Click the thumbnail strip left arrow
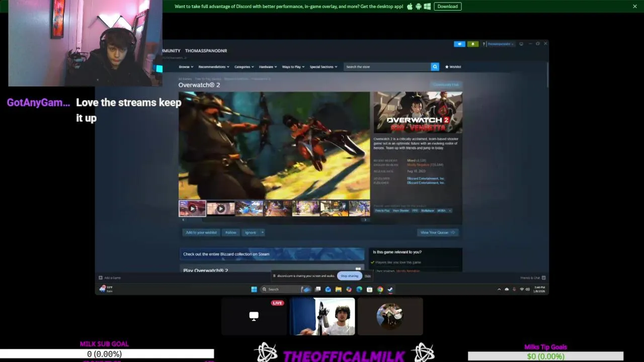 pyautogui.click(x=183, y=220)
